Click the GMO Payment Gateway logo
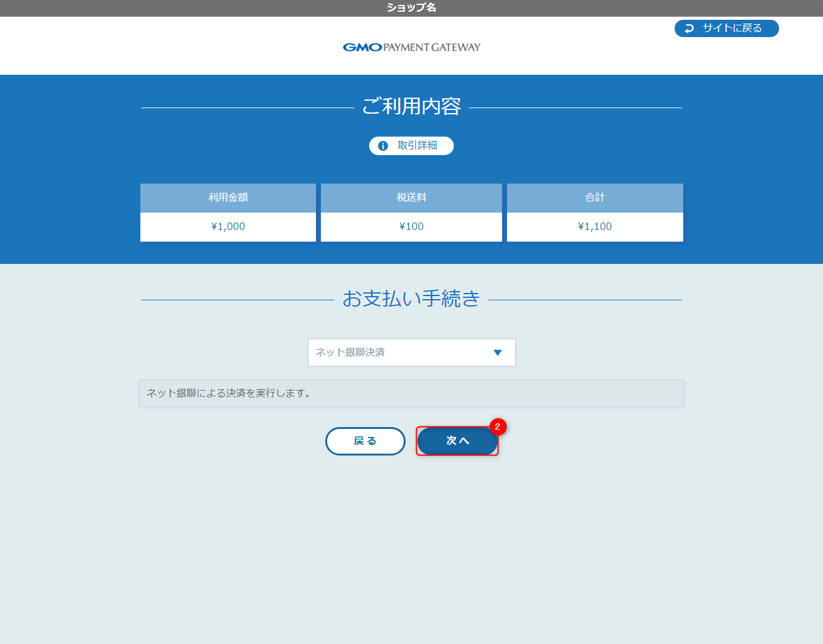Viewport: 823px width, 644px height. tap(411, 46)
